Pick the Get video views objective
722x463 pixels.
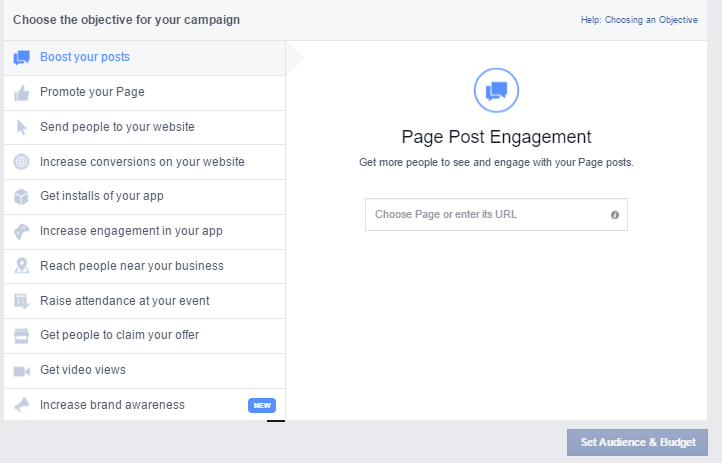click(x=145, y=371)
